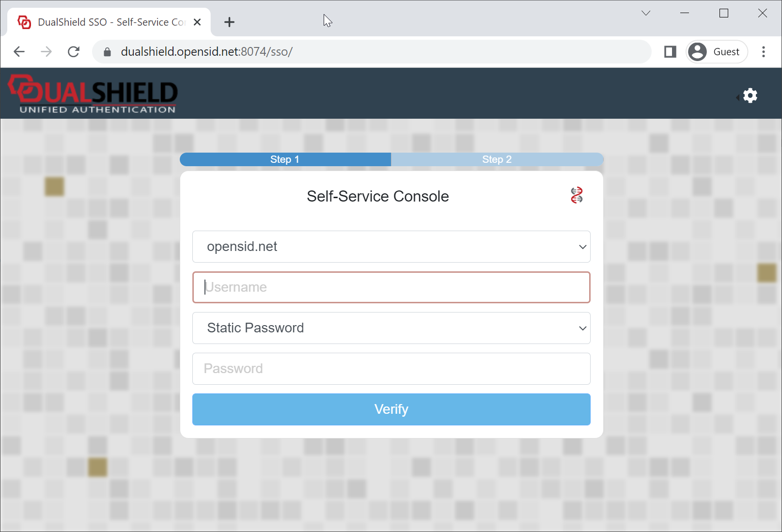
Task: Click the red language switch icon
Action: point(577,195)
